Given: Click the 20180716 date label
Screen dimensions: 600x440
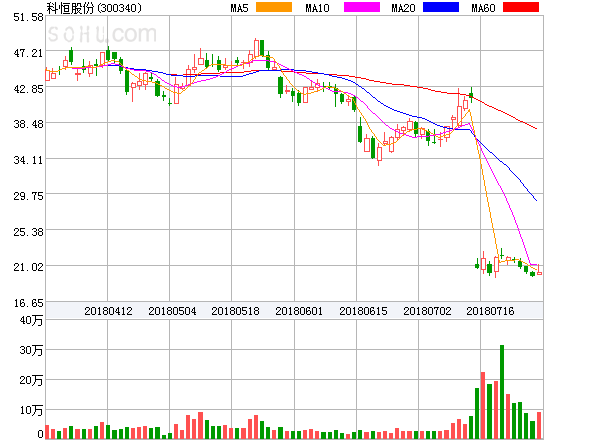Looking at the screenshot, I should pyautogui.click(x=490, y=311).
